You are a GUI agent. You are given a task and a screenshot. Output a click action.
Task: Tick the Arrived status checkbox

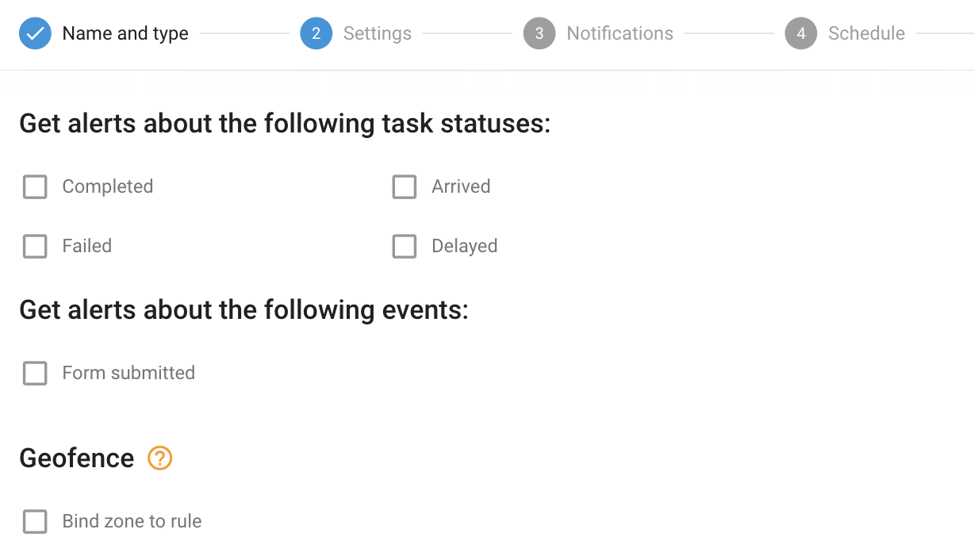coord(405,187)
